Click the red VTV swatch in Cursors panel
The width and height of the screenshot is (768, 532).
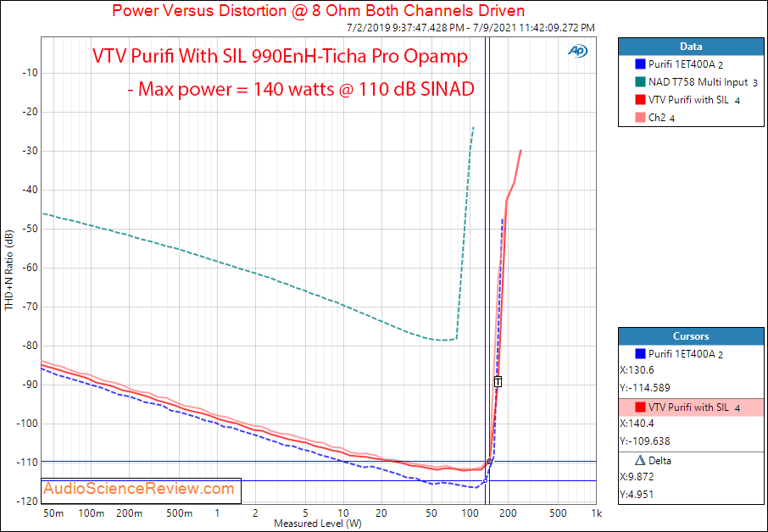tap(640, 407)
